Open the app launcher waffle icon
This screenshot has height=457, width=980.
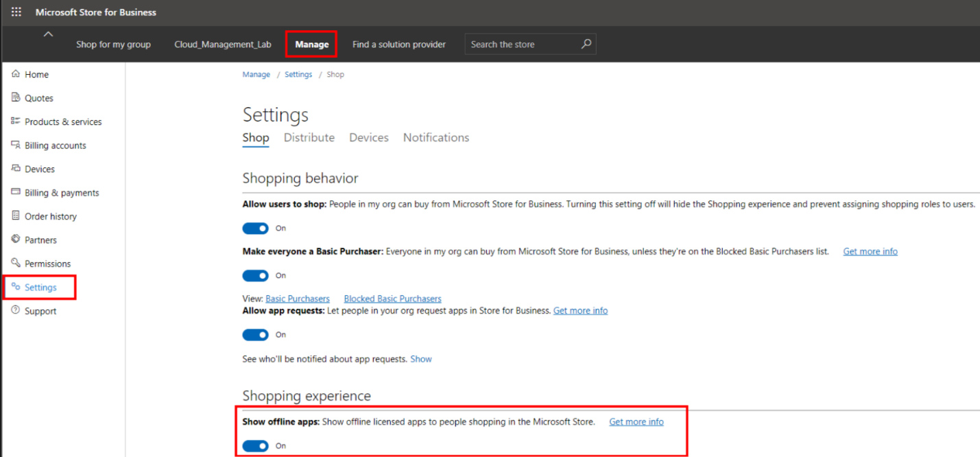[16, 12]
